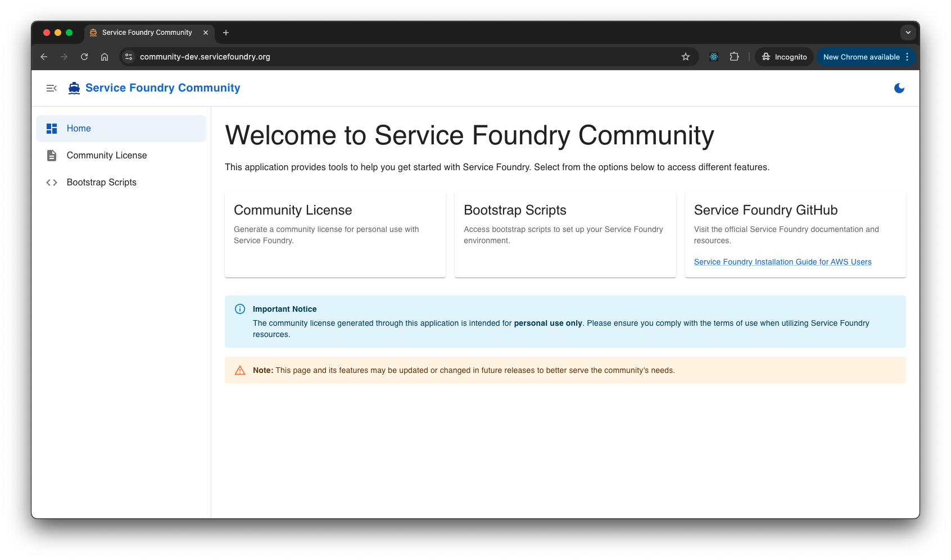The image size is (951, 560).
Task: Open the Service Foundry Installation Guide for AWS Users
Action: [782, 262]
